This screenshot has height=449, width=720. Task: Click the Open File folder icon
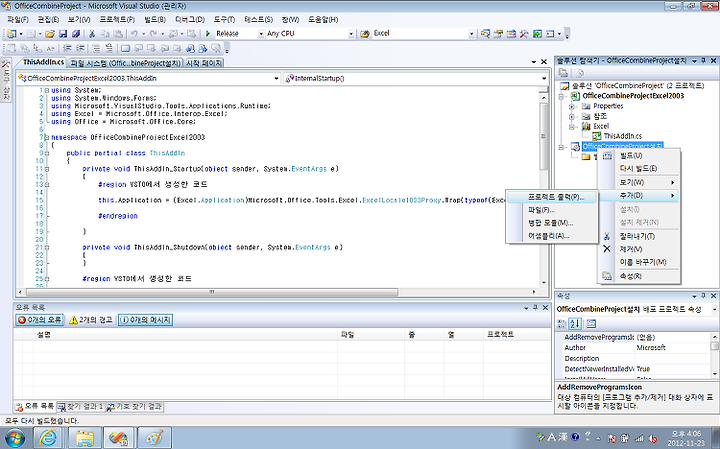pos(50,34)
